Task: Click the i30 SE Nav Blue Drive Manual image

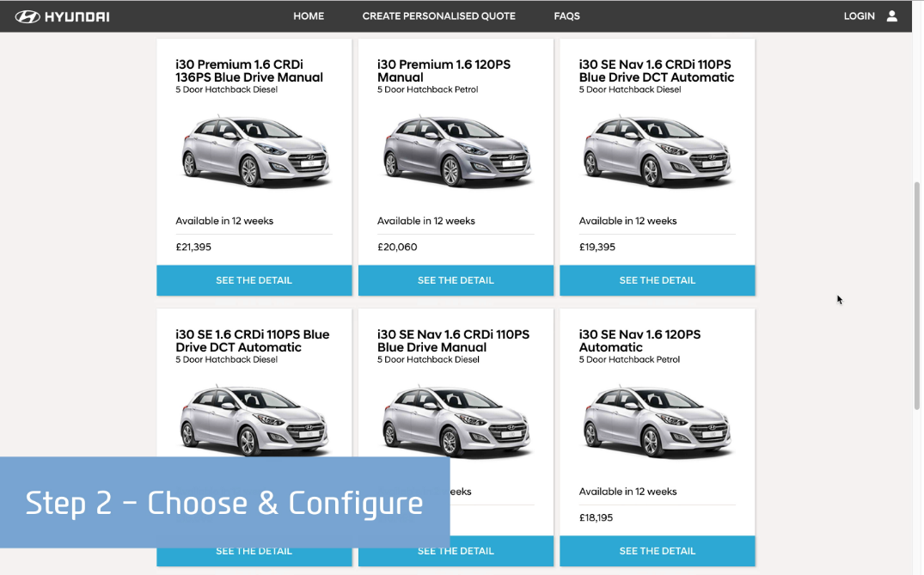Action: [456, 419]
